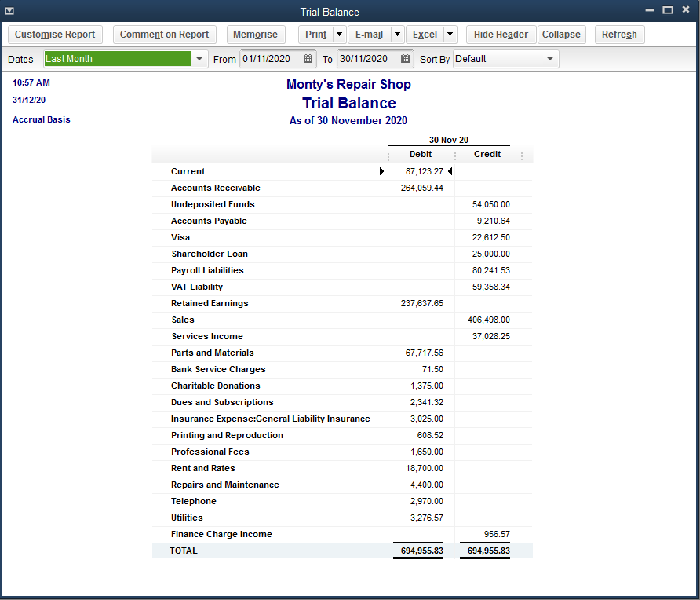This screenshot has width=700, height=600.
Task: Select Professional Fees debit 1,650.00
Action: click(x=427, y=452)
